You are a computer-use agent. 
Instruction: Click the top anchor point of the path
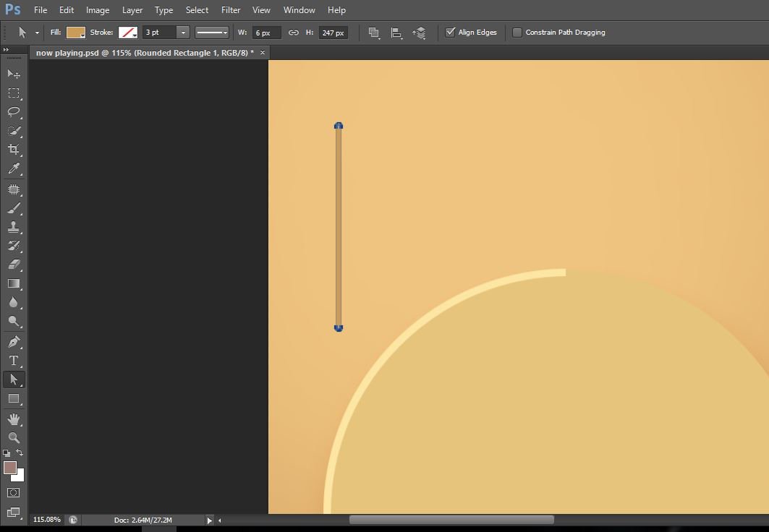pyautogui.click(x=339, y=126)
